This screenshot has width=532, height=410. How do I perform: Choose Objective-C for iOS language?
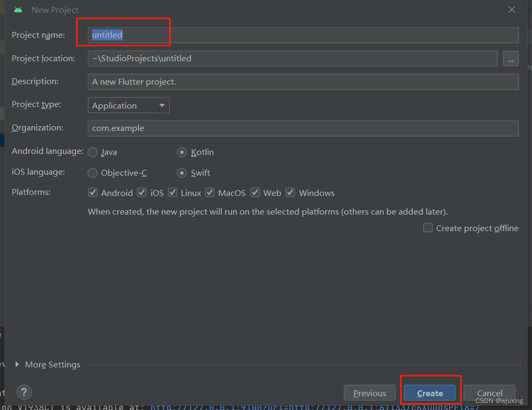(93, 173)
